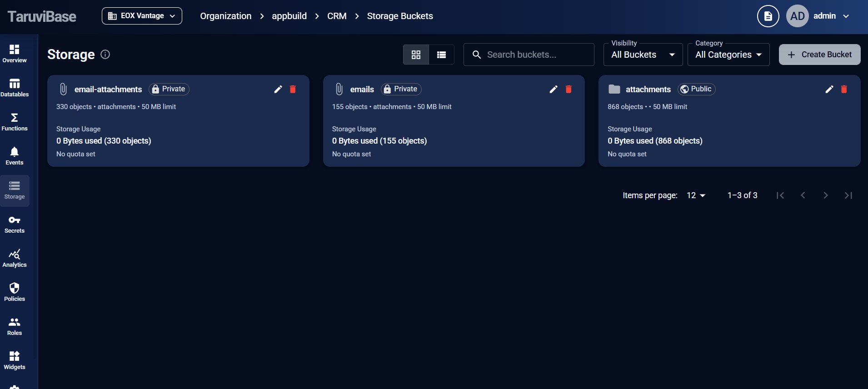The width and height of the screenshot is (868, 389).
Task: Edit the email-attachments bucket
Action: click(278, 89)
